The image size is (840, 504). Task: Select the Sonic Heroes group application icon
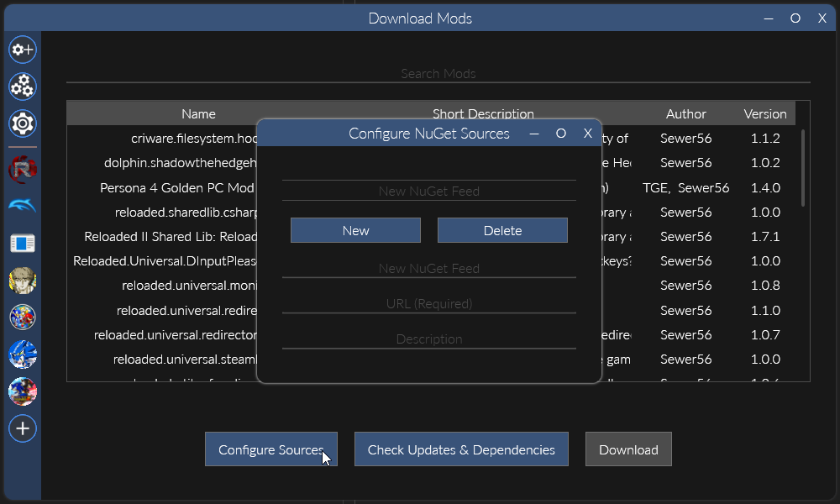tap(23, 317)
